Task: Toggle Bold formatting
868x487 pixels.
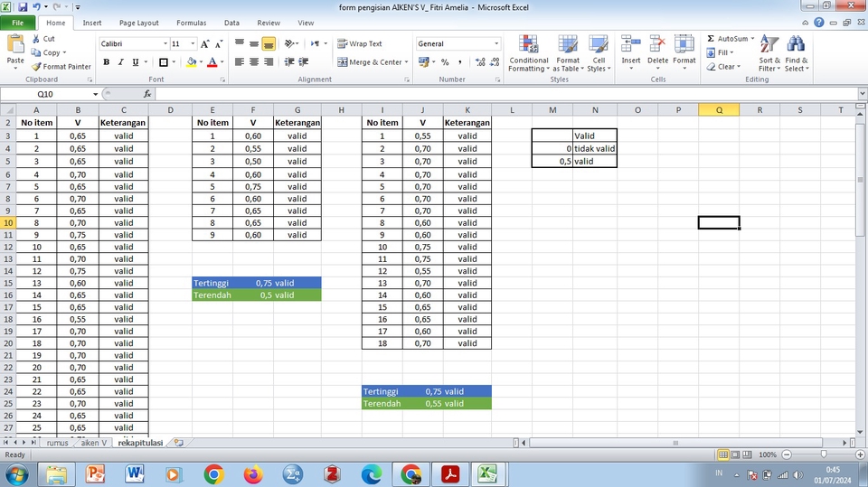Action: coord(107,62)
